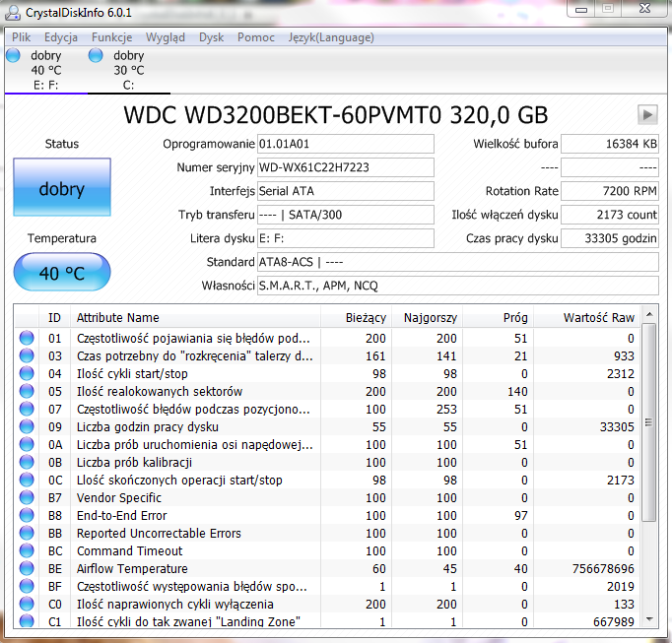Click the status dot of attribute BB
672x643 pixels.
[27, 533]
